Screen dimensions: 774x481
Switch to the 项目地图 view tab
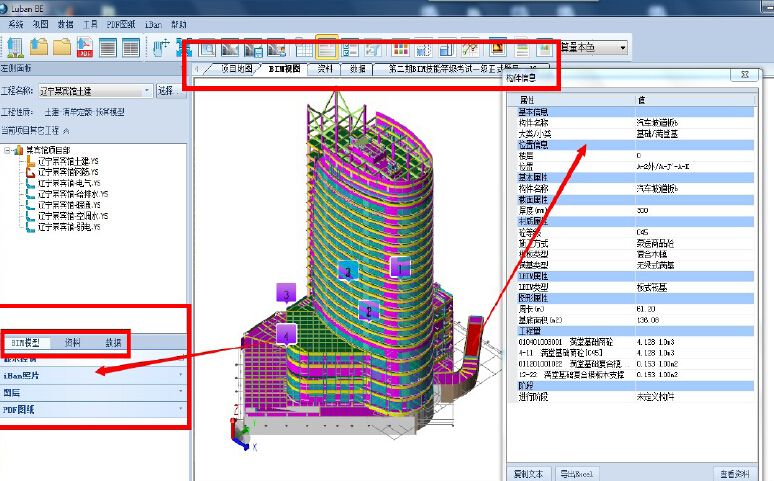click(236, 69)
